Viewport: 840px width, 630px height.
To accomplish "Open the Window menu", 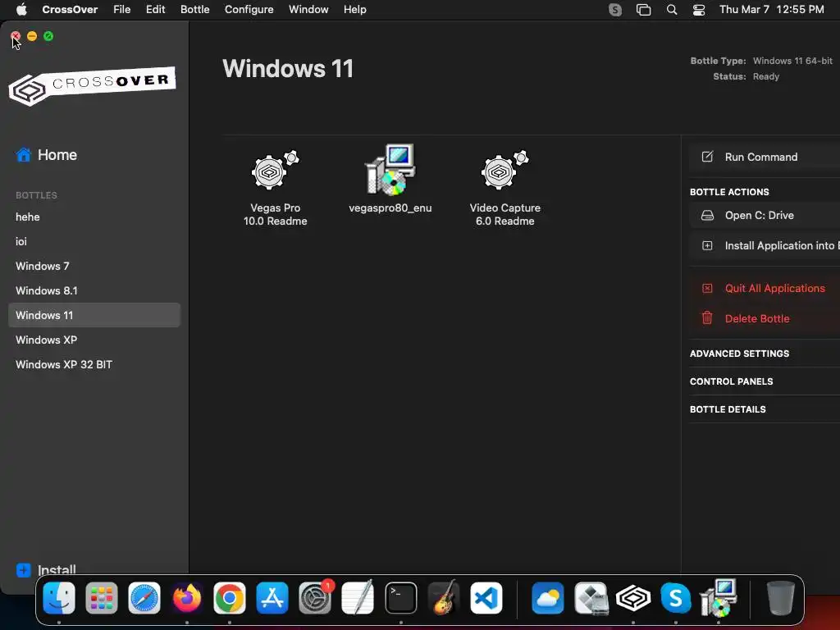I will point(308,10).
